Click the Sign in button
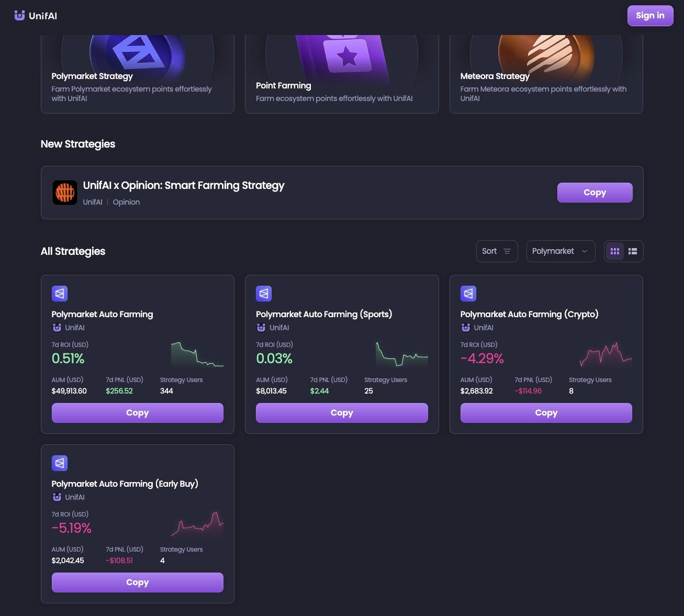This screenshot has width=684, height=616. [650, 16]
